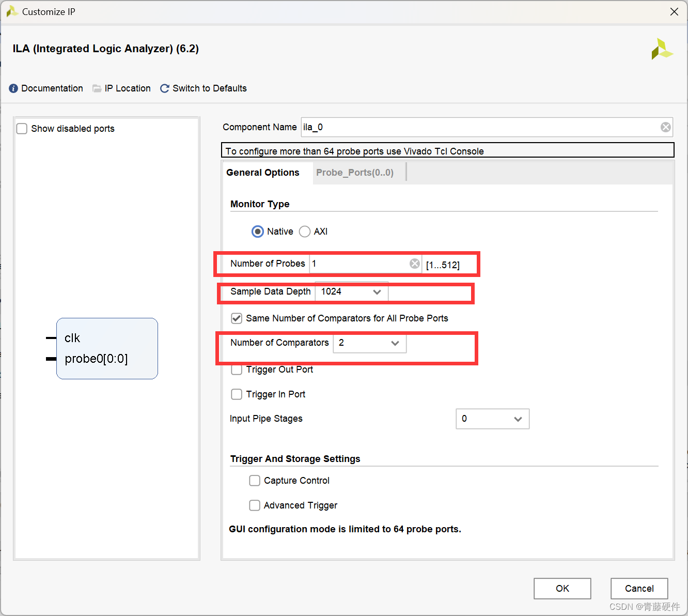Open the Documentation info icon
Image resolution: width=688 pixels, height=616 pixels.
click(13, 88)
